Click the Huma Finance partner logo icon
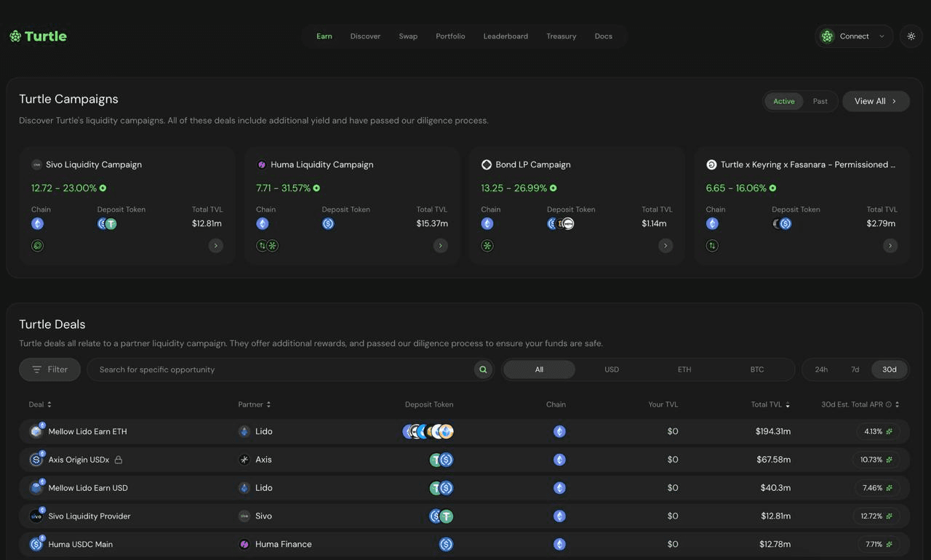The image size is (931, 560). tap(244, 544)
